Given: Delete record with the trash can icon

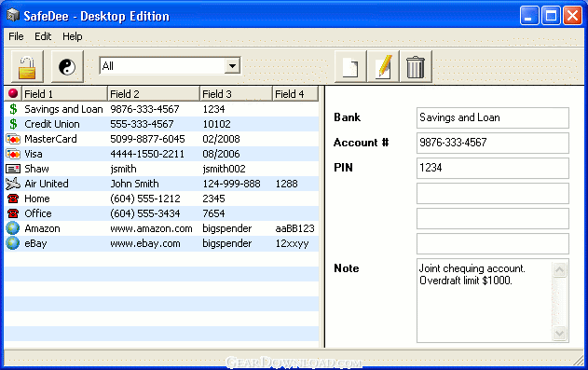Looking at the screenshot, I should click(416, 67).
